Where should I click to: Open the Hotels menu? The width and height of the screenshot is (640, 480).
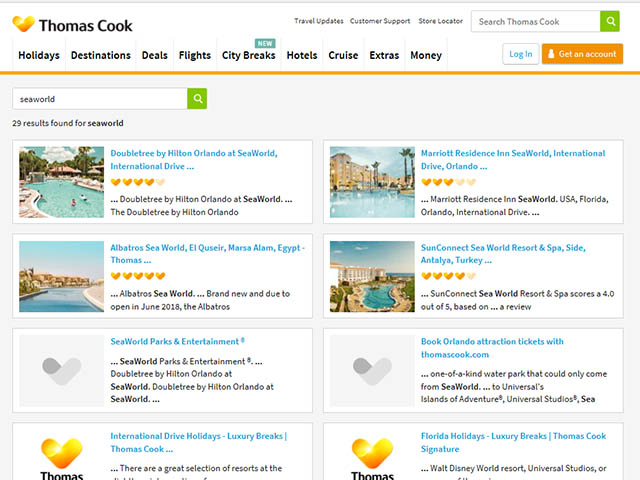302,55
